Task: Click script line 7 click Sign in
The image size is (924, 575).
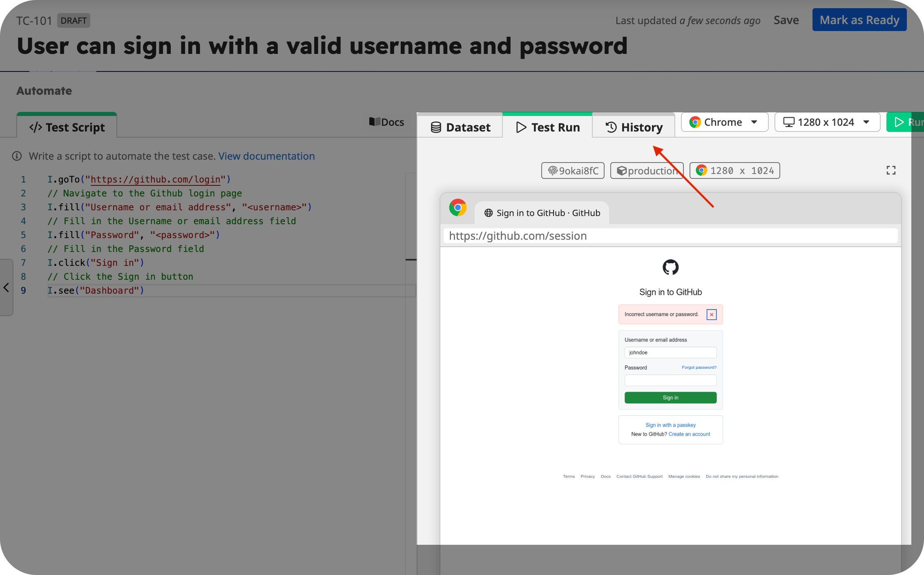Action: tap(96, 263)
